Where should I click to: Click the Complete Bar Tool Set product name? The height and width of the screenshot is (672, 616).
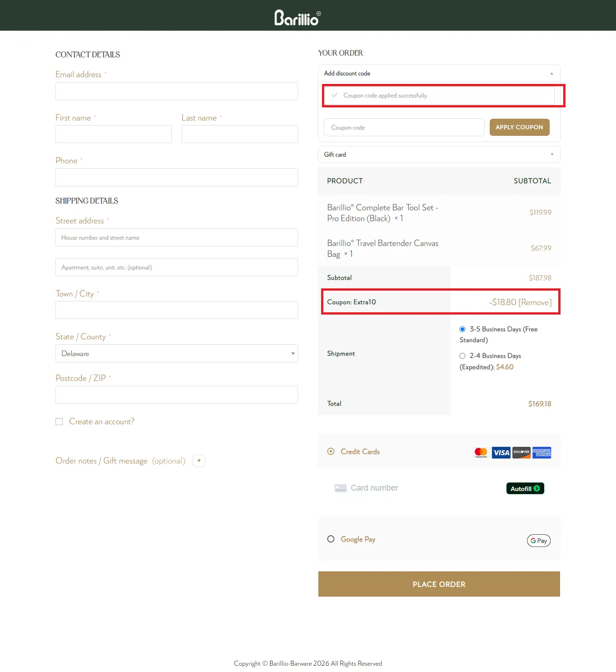point(383,213)
